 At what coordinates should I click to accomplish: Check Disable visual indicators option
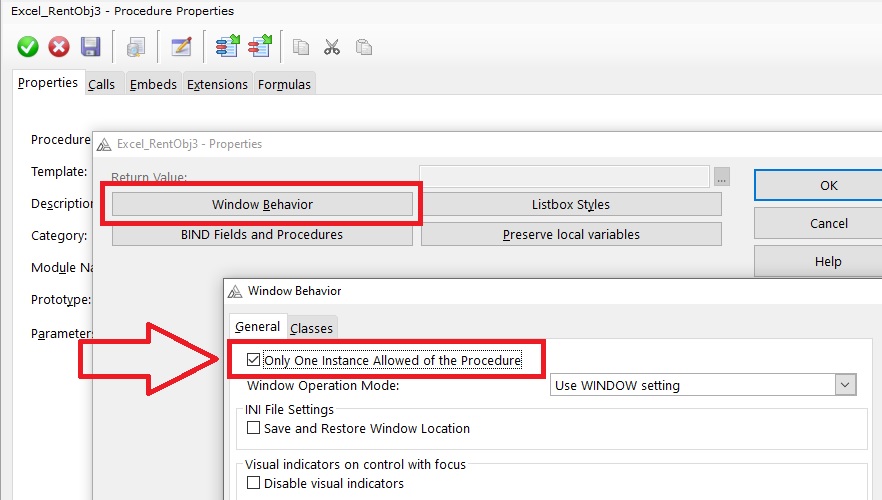coord(254,483)
